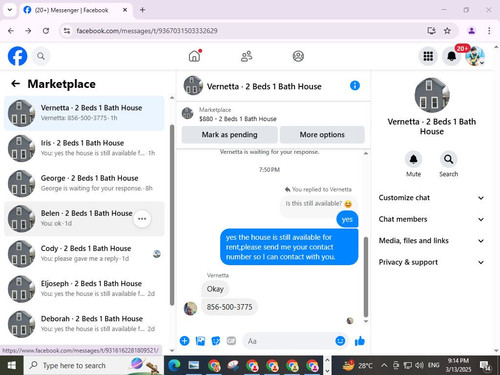This screenshot has width=500, height=375.
Task: Open conversation information blue i icon
Action: pos(355,86)
